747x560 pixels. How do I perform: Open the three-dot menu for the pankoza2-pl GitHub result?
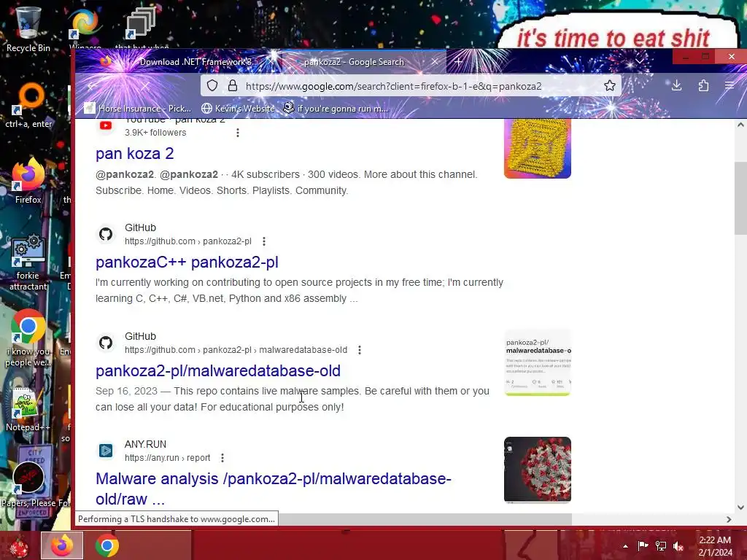pos(264,241)
